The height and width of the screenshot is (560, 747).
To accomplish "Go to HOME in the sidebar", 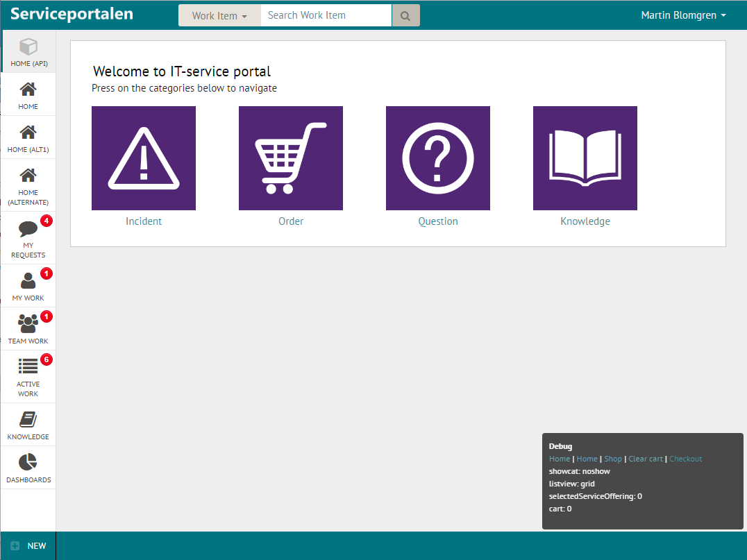I will point(28,94).
